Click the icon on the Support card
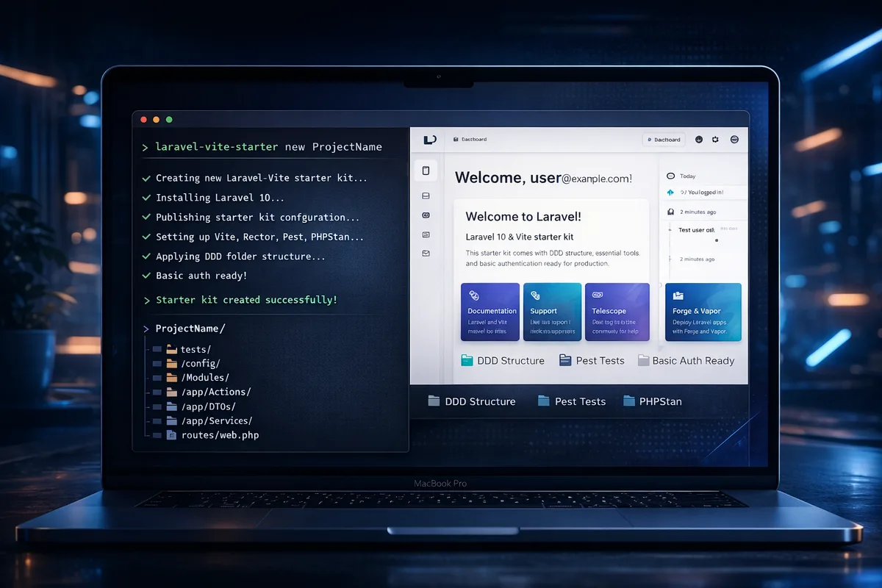The image size is (882, 588). [536, 295]
